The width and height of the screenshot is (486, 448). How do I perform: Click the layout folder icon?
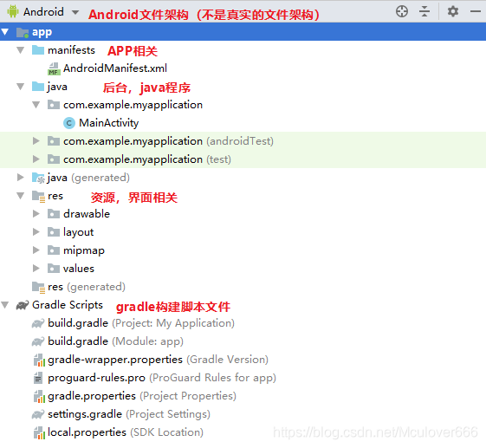point(54,232)
